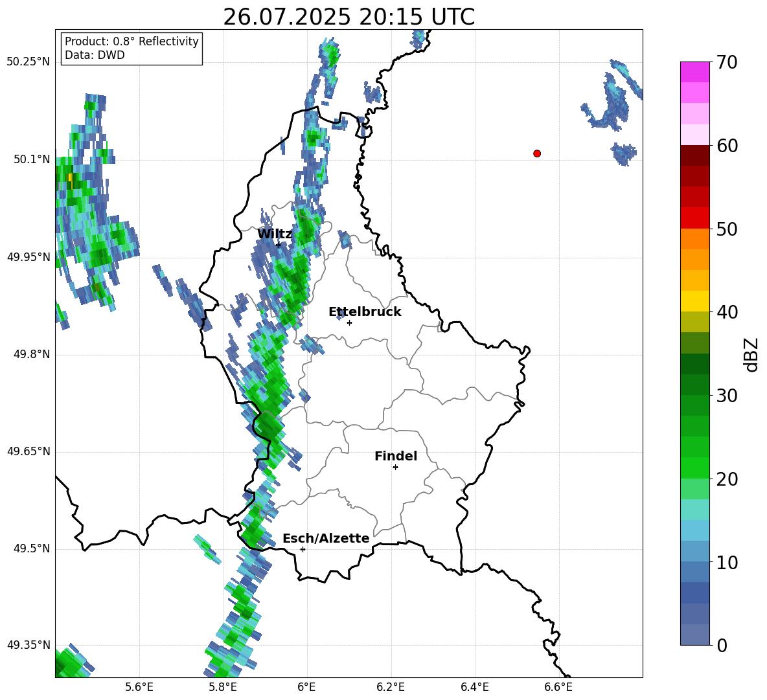The width and height of the screenshot is (767, 700).
Task: Click the 40 colorbar tick label
Action: pyautogui.click(x=726, y=312)
